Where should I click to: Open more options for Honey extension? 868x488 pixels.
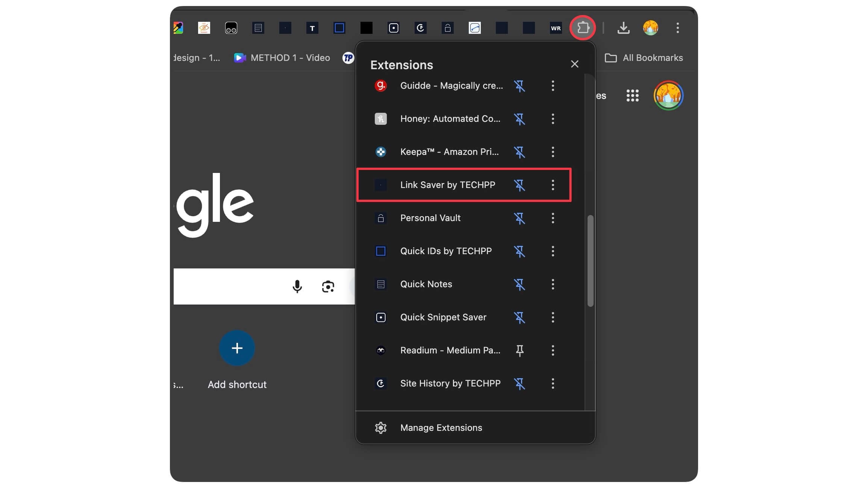pyautogui.click(x=553, y=119)
